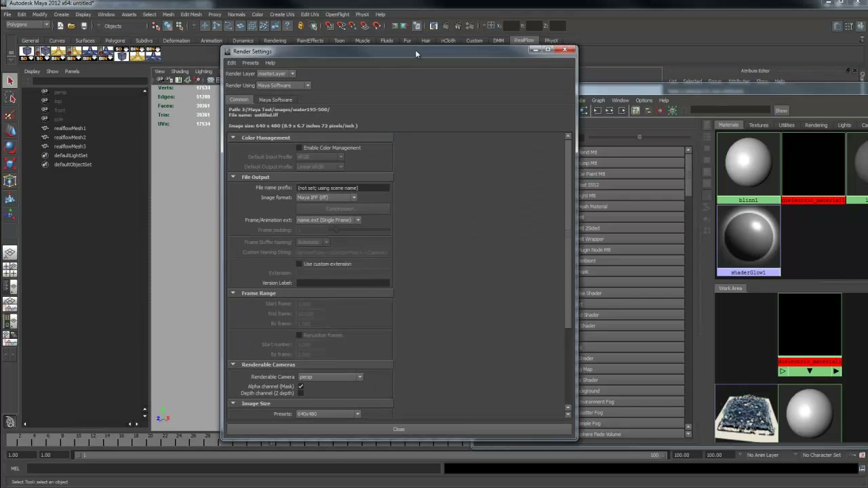This screenshot has height=488, width=868.
Task: Select the shaderGlow1 material swatch
Action: click(x=748, y=241)
